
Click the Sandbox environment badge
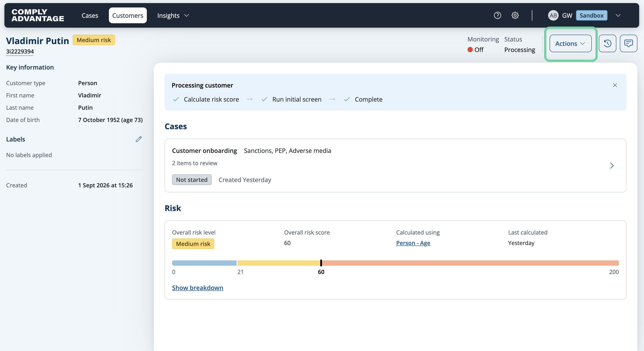pyautogui.click(x=591, y=16)
